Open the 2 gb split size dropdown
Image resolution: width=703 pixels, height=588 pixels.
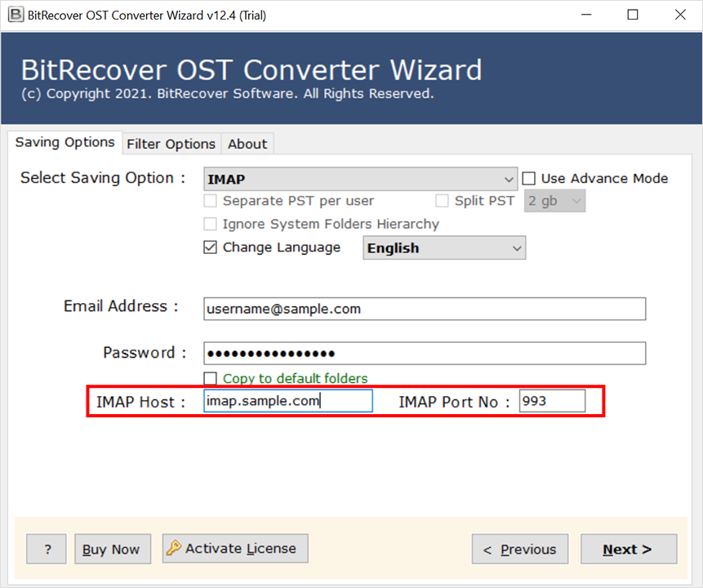click(554, 201)
